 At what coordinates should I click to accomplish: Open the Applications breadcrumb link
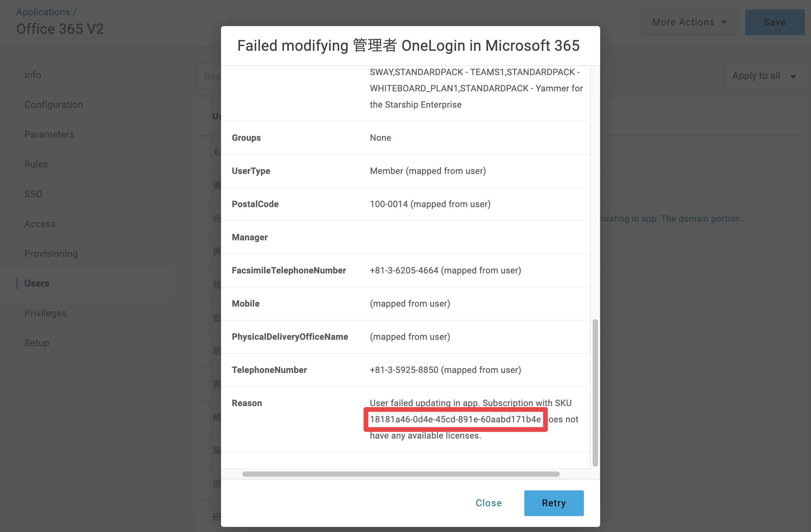pyautogui.click(x=43, y=12)
